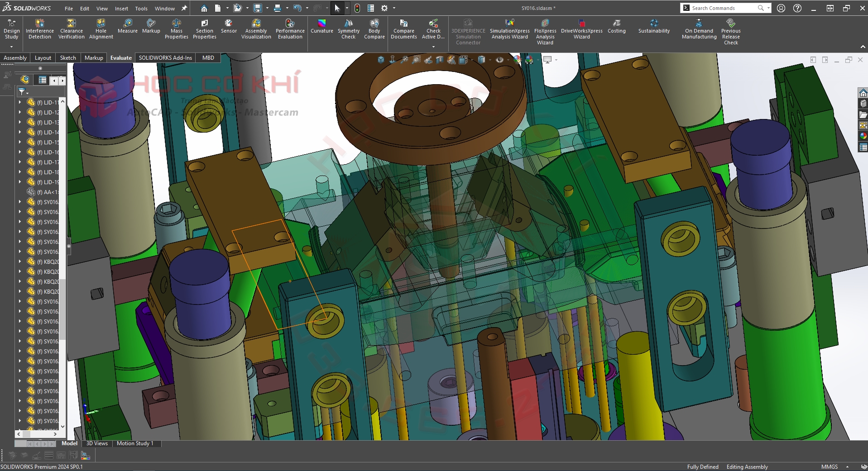The width and height of the screenshot is (868, 471).
Task: Switch to the 3D Views tab
Action: tap(97, 443)
